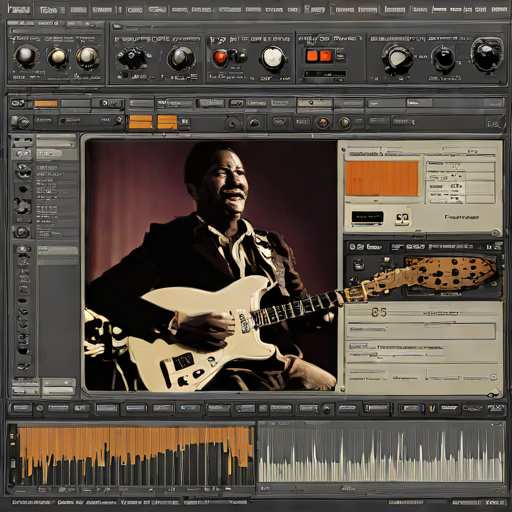Select the guitarist photo in the center viewer
The height and width of the screenshot is (512, 512).
pos(211,265)
